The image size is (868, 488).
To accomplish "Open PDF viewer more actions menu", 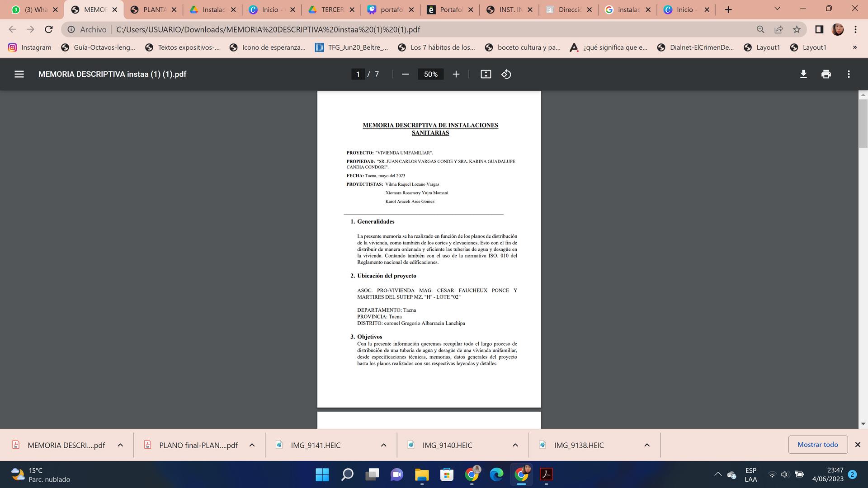I will point(849,74).
